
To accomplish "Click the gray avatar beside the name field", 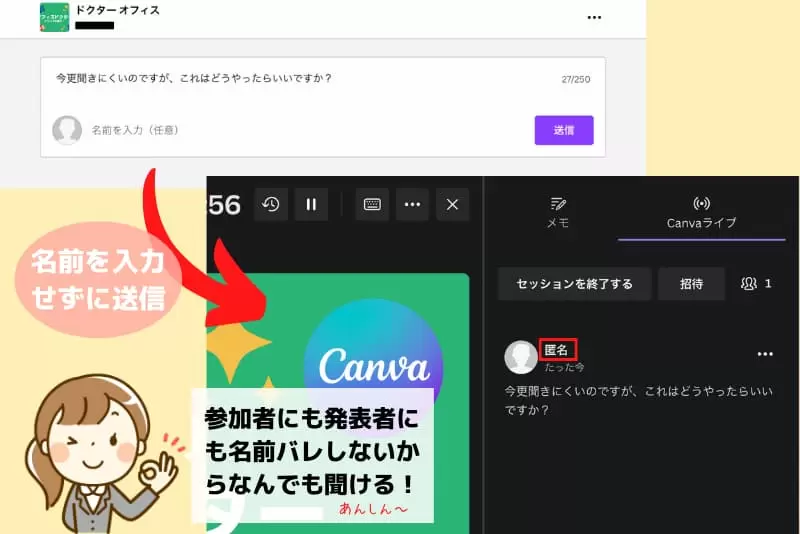I will pyautogui.click(x=67, y=130).
